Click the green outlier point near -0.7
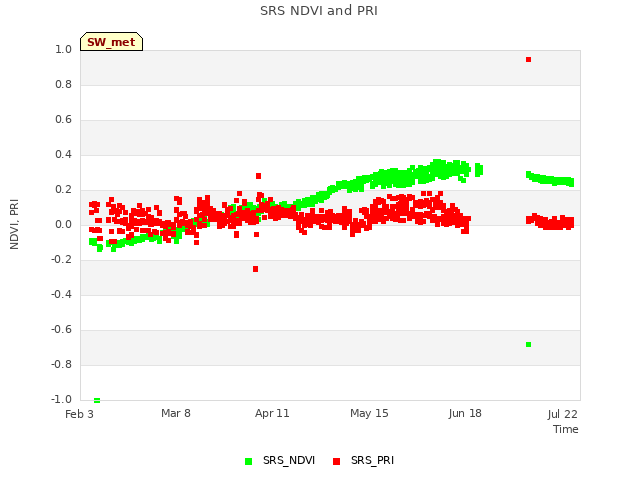 (x=529, y=344)
